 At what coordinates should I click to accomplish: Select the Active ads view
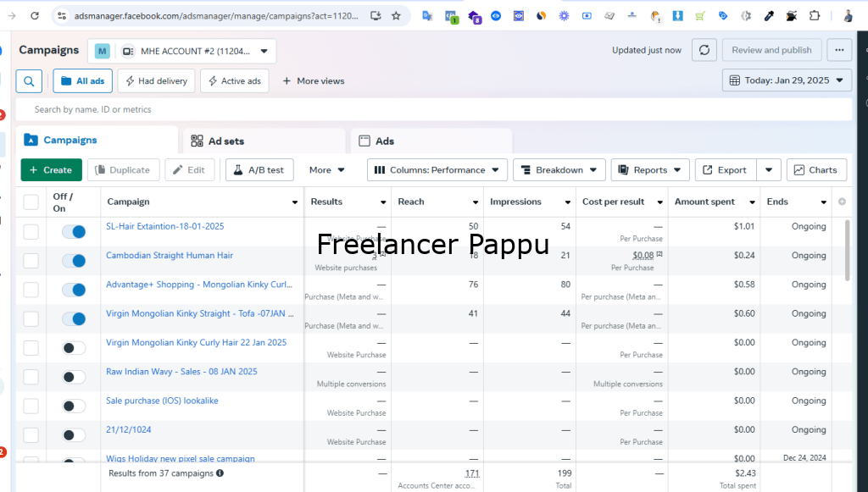pyautogui.click(x=235, y=81)
